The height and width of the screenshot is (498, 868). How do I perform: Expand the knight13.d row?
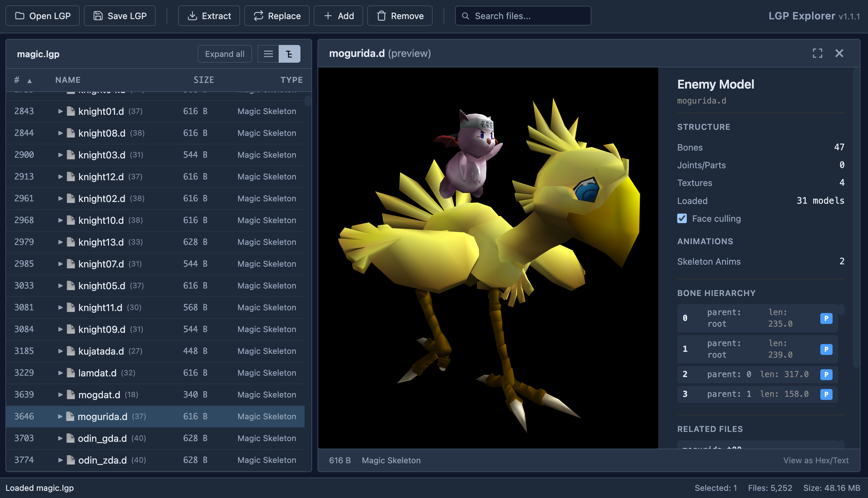[60, 242]
